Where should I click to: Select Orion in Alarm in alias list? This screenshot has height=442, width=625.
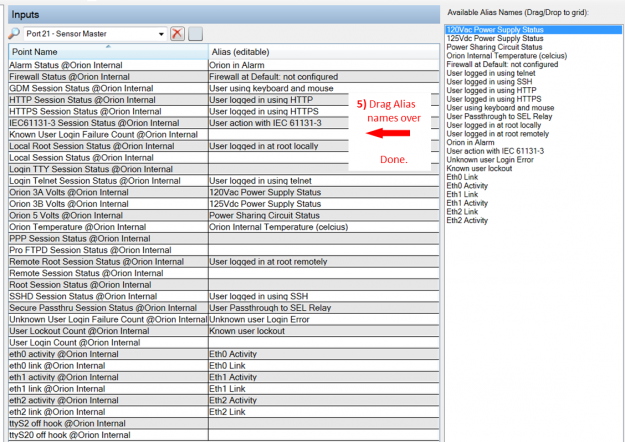coord(470,142)
